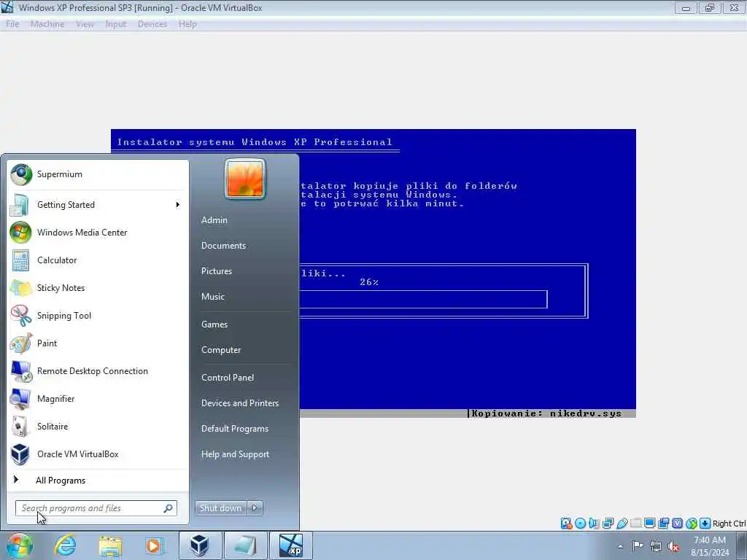Open VirtualBox Input menu
This screenshot has width=747, height=560.
click(x=116, y=24)
